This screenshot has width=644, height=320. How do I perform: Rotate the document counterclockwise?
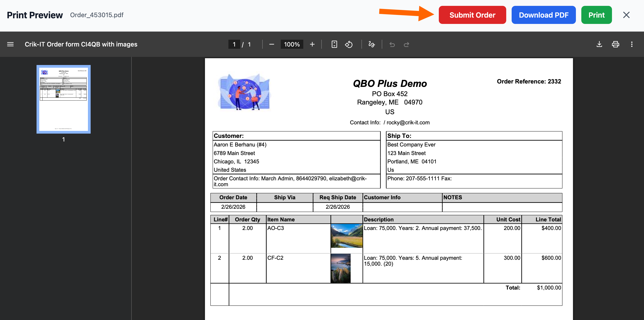(349, 44)
